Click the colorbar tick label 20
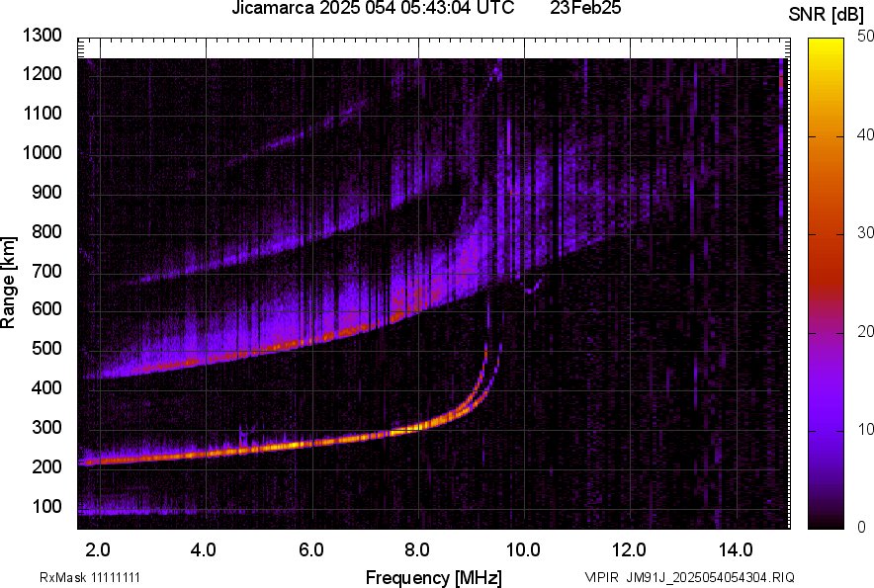Viewport: 874px width, 588px height. 866,331
